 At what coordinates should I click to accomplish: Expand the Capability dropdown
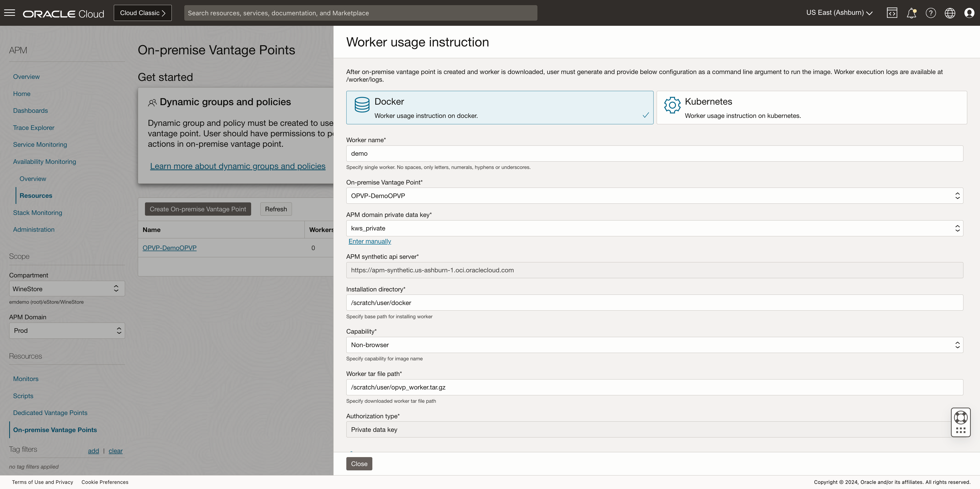(x=654, y=345)
